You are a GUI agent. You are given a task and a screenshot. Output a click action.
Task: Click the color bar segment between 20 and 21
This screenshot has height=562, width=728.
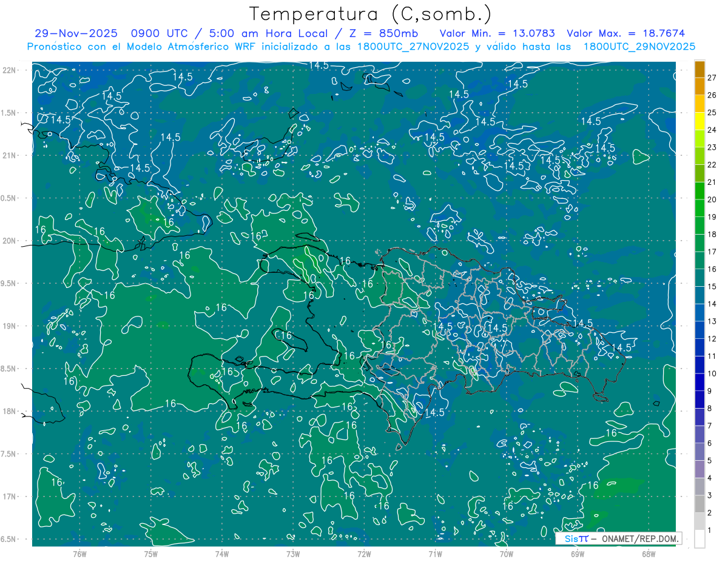coord(699,191)
